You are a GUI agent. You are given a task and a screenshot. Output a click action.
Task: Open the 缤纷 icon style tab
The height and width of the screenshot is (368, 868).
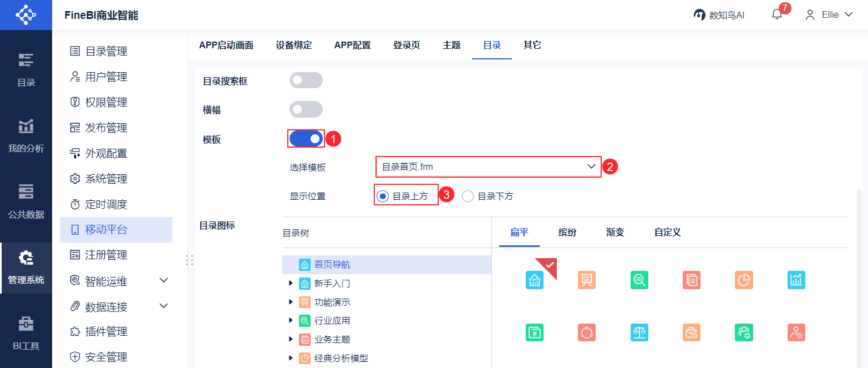point(567,232)
